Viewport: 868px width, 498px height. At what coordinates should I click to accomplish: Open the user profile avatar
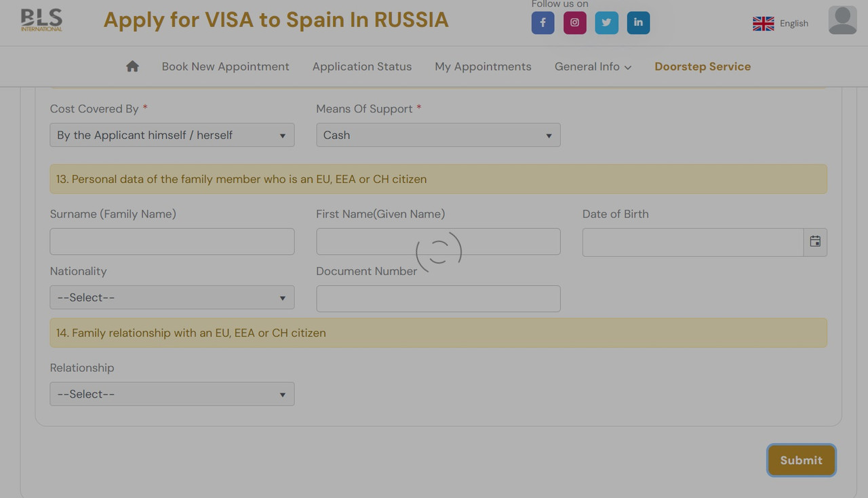tap(843, 20)
